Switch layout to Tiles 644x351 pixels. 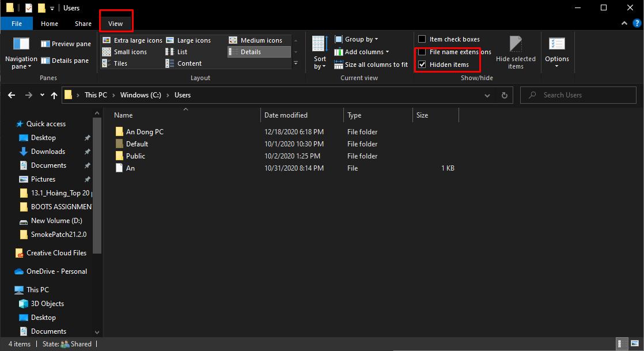tap(115, 63)
